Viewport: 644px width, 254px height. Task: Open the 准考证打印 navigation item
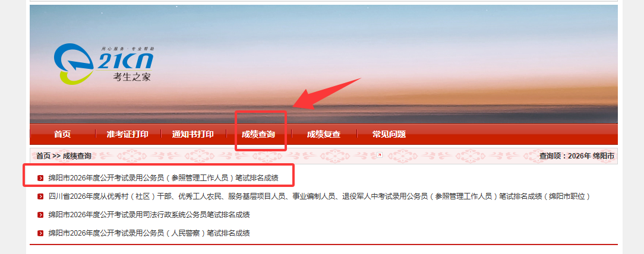point(127,134)
